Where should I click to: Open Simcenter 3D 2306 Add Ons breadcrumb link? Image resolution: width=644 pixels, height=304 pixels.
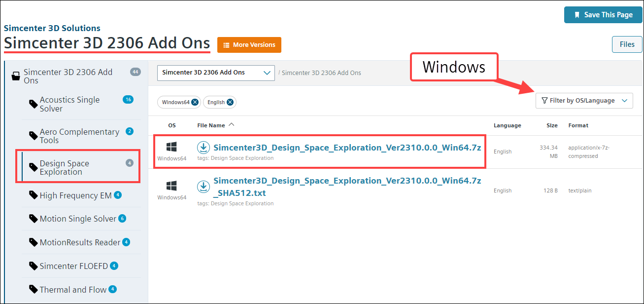(x=321, y=73)
